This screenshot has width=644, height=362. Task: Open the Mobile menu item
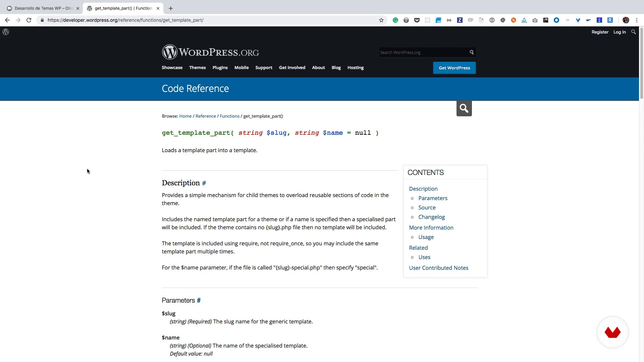tap(241, 68)
